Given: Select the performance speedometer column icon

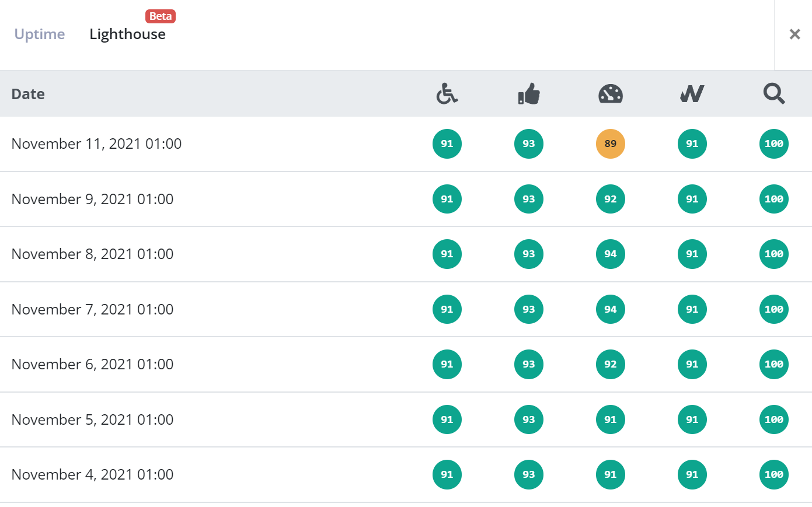Looking at the screenshot, I should 610,93.
